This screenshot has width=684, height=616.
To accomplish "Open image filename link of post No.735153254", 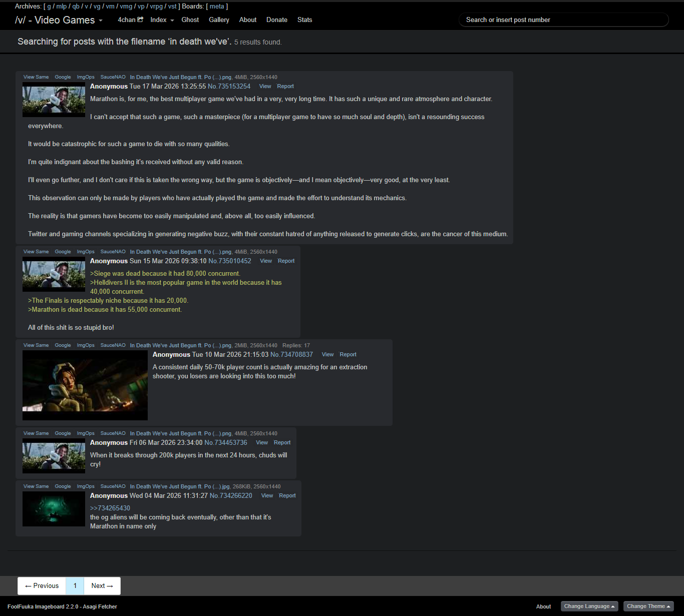I will coord(181,77).
